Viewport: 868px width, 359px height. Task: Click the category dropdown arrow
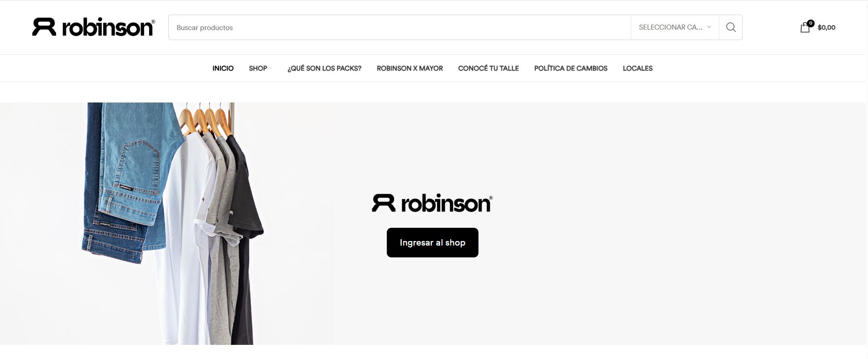(x=709, y=27)
